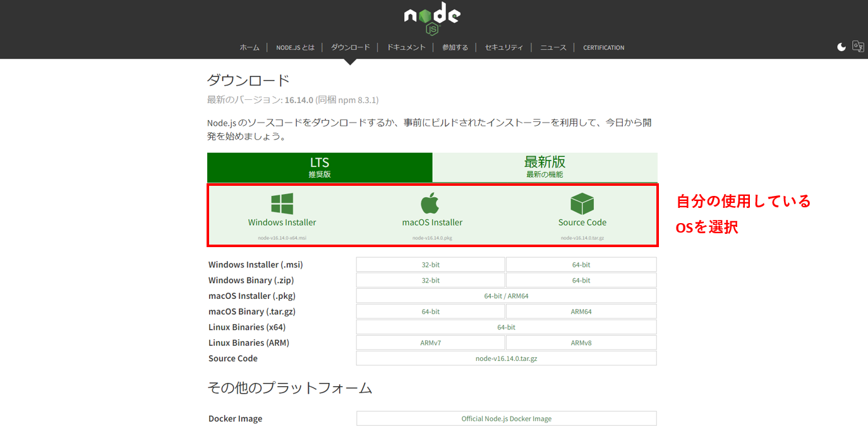Download Linux Binaries ARMv7
Screen dimensions: 868x426
tap(431, 343)
